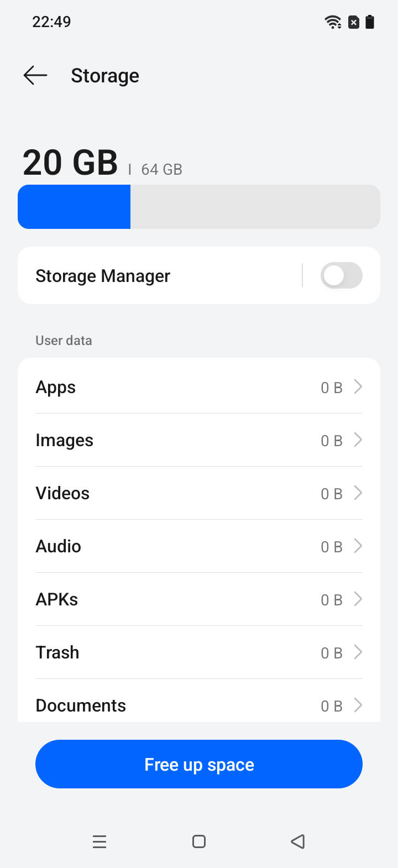Tap the back triangle navigation icon
Image resolution: width=398 pixels, height=868 pixels.
pyautogui.click(x=298, y=841)
